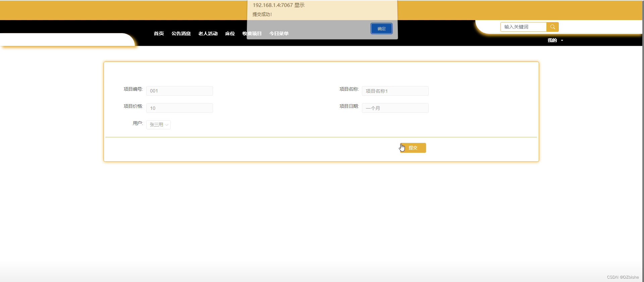Click the 提交成功! alert message text

262,14
